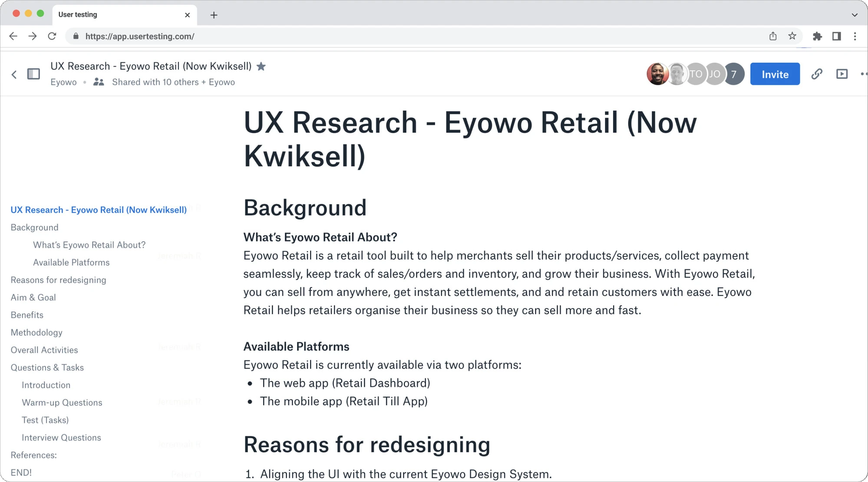Bookmark page with the star icon
Viewport: 868px width, 482px height.
click(792, 36)
